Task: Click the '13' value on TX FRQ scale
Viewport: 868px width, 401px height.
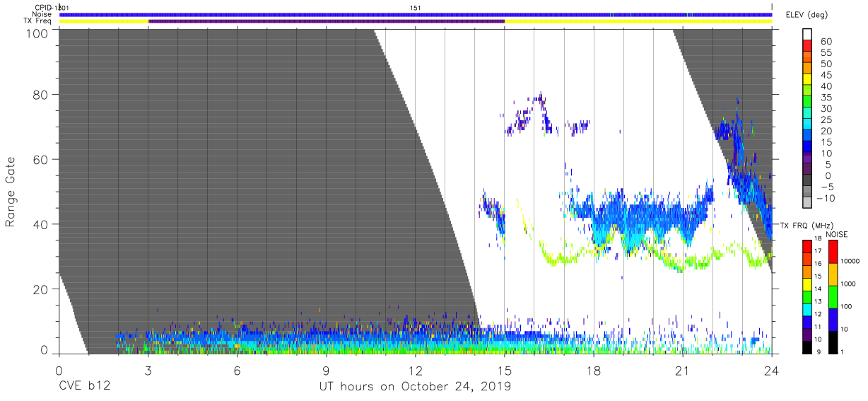Action: [818, 302]
